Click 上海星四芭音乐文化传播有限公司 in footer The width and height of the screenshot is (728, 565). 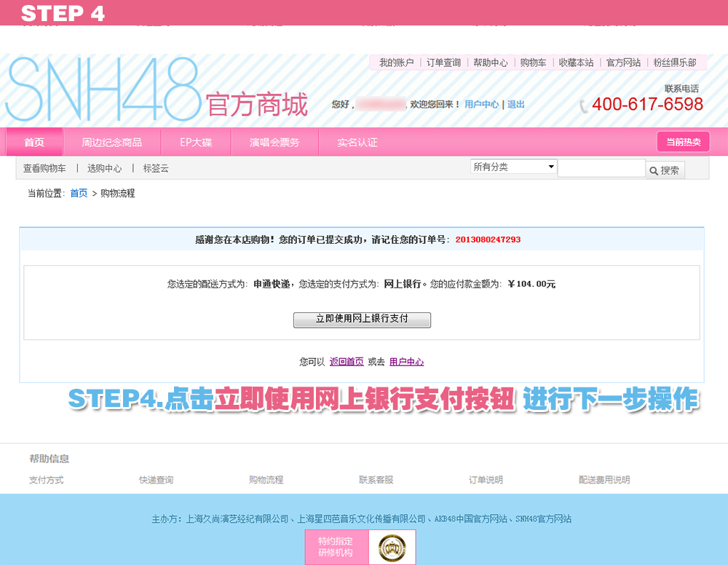(361, 518)
